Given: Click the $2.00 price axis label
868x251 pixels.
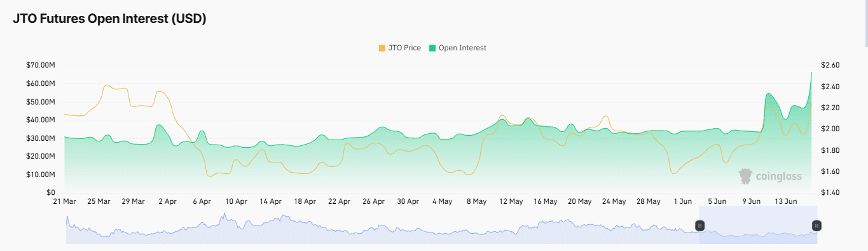Looking at the screenshot, I should coord(830,129).
